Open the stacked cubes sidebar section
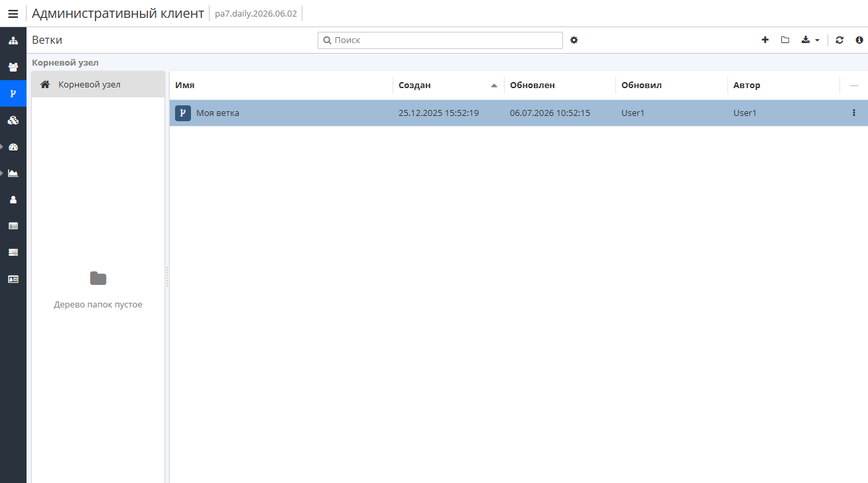The width and height of the screenshot is (868, 483). click(13, 120)
